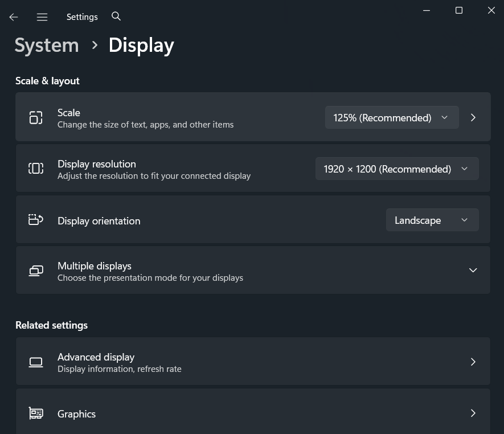
Task: Navigate to System in the breadcrumb
Action: [x=47, y=46]
